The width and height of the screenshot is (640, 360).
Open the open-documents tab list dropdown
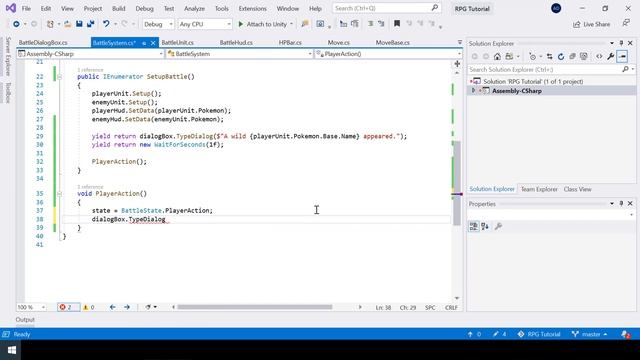(x=460, y=42)
